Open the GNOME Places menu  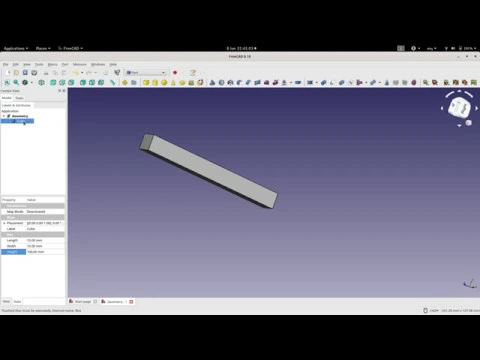point(43,48)
